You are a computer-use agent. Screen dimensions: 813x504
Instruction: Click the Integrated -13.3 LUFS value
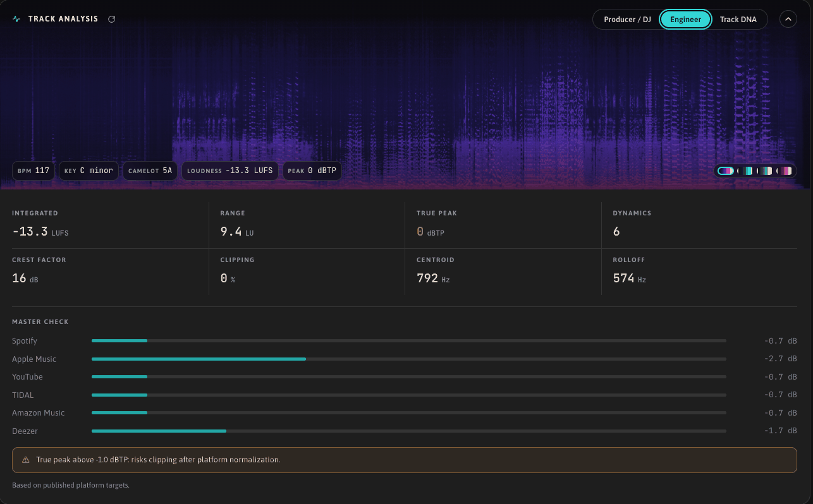(40, 232)
